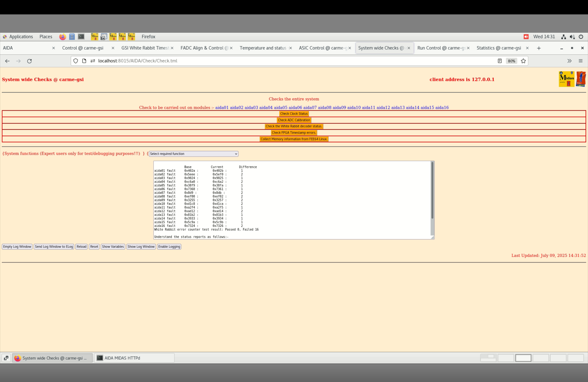Image resolution: width=588 pixels, height=382 pixels.
Task: Open the terminal launcher in the top panel
Action: pyautogui.click(x=81, y=37)
